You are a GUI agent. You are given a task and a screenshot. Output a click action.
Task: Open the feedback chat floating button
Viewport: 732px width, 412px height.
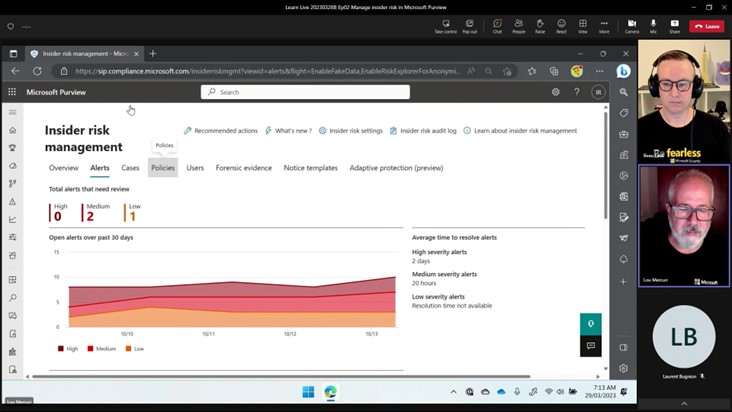pos(590,346)
